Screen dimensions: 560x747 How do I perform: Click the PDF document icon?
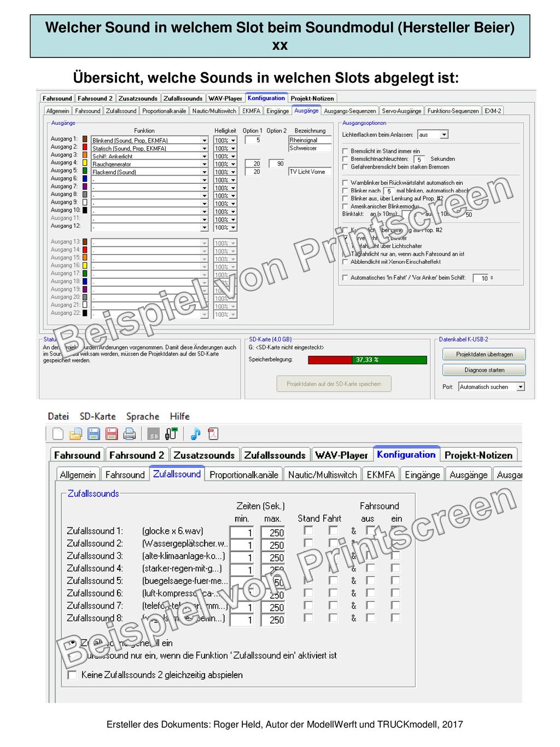[x=213, y=434]
